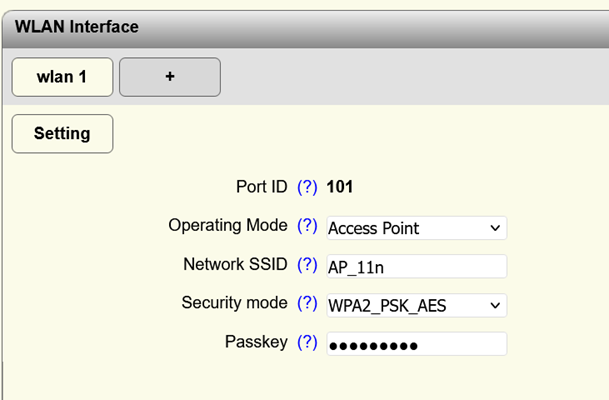The width and height of the screenshot is (609, 400).
Task: Click the Port ID label text
Action: click(x=261, y=187)
